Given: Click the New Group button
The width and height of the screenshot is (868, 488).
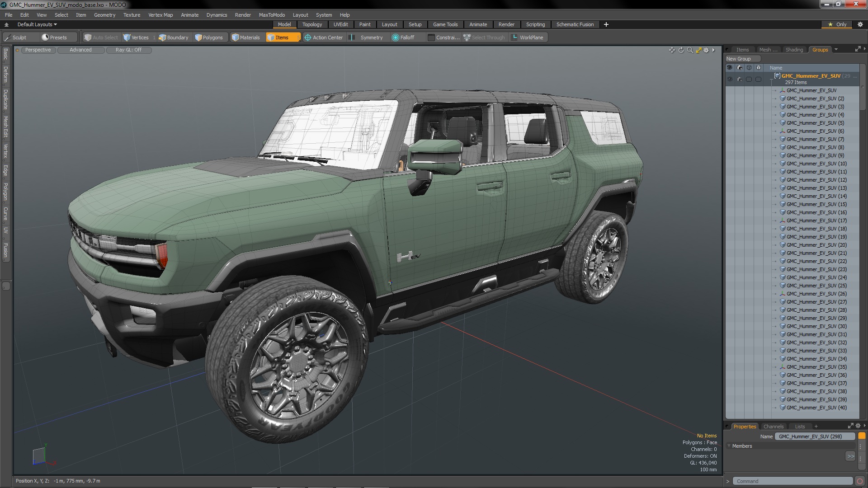Looking at the screenshot, I should tap(739, 59).
